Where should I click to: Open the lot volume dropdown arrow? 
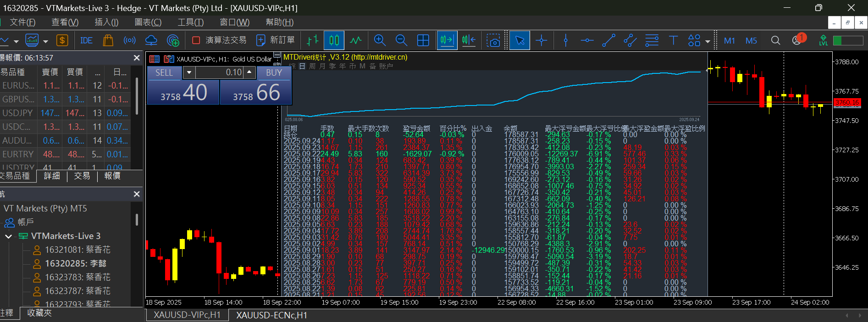[x=189, y=72]
